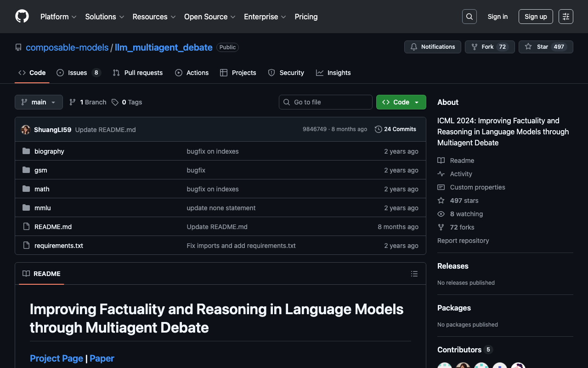Screen dimensions: 588x368
Task: Open the Solutions navigation menu
Action: (x=104, y=17)
